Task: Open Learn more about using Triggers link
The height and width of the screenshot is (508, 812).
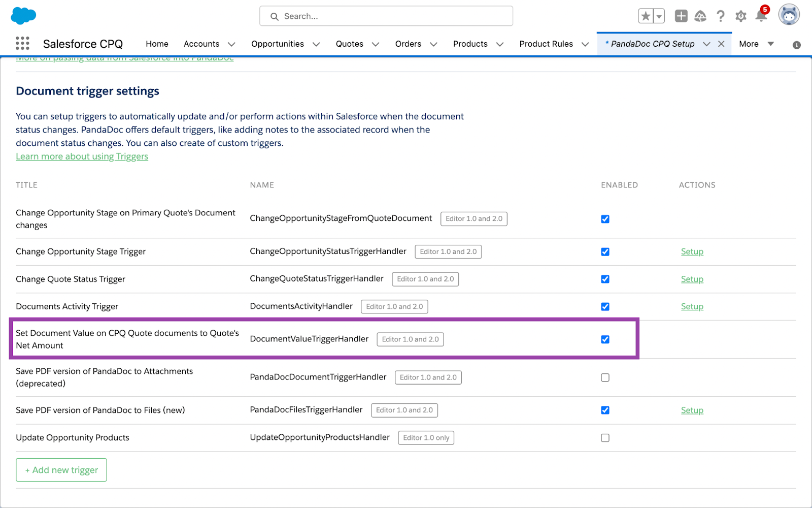Action: (x=82, y=156)
